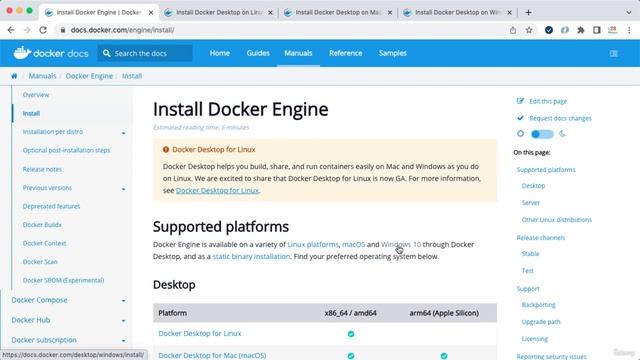Jump to Supported platforms in On this page
The width and height of the screenshot is (640, 360).
[546, 169]
